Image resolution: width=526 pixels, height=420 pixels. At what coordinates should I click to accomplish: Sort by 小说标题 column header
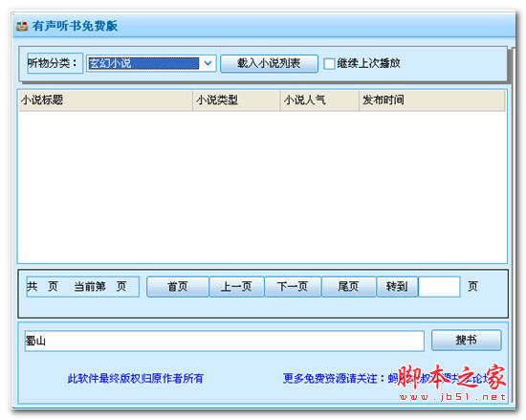105,99
